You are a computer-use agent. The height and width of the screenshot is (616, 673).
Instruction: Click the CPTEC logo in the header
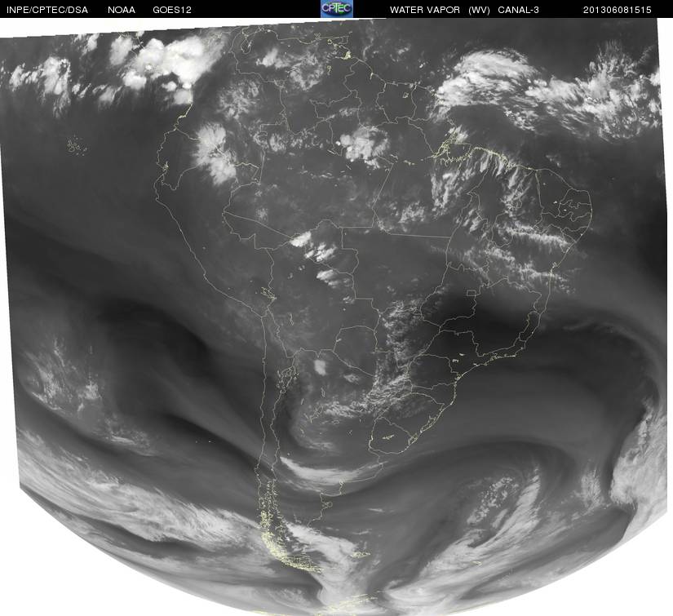(x=337, y=9)
